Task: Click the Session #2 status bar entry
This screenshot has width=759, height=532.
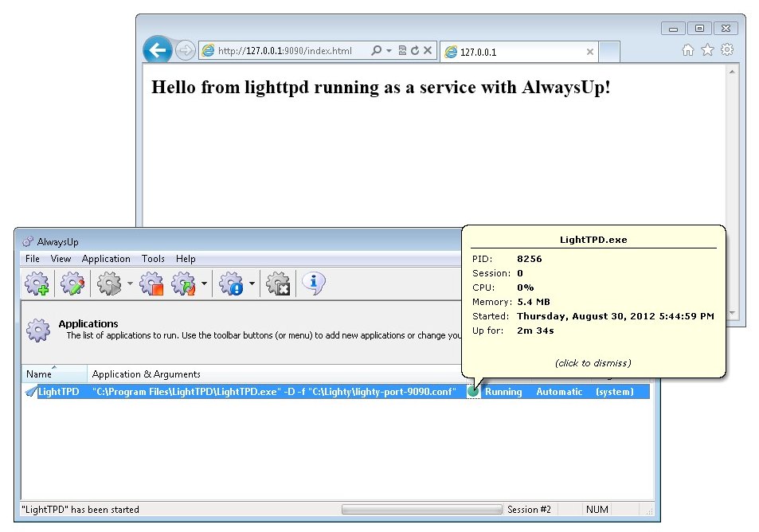Action: pyautogui.click(x=529, y=509)
